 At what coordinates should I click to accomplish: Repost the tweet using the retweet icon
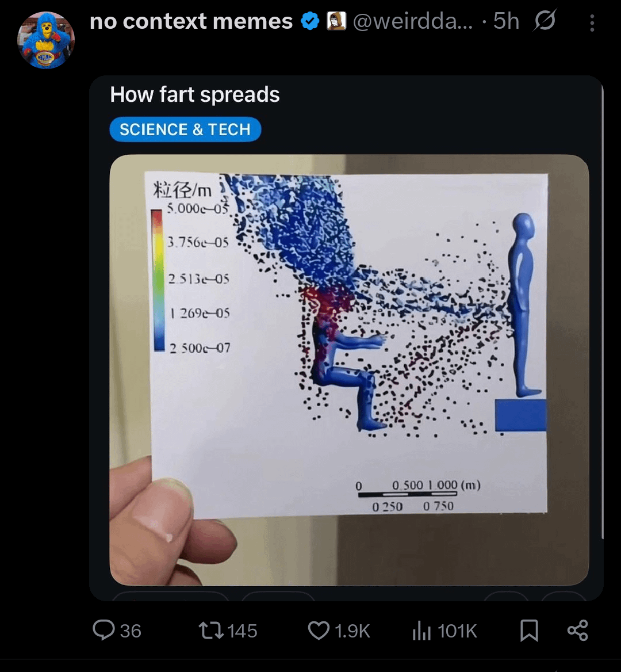[x=211, y=631]
